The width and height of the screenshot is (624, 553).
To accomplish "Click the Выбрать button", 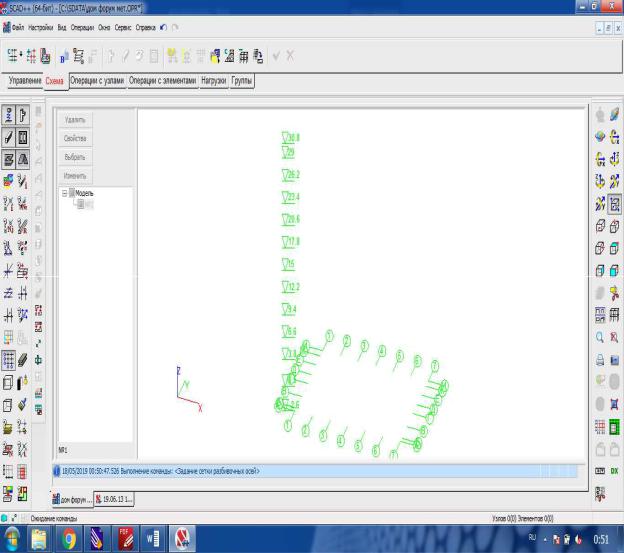I will [x=75, y=157].
